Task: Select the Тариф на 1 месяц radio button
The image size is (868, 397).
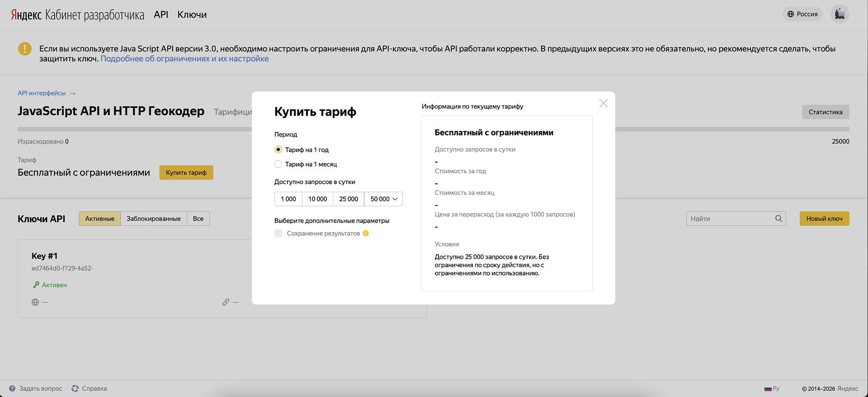Action: tap(278, 164)
